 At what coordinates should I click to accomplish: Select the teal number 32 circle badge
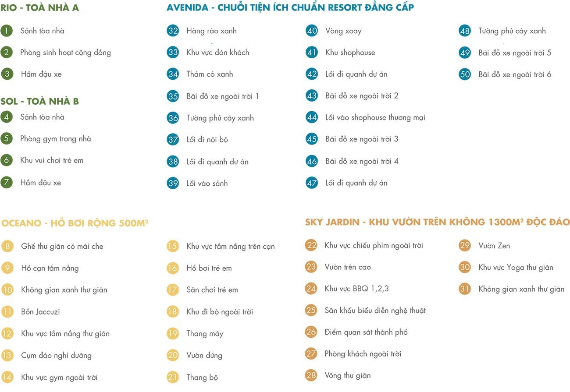click(173, 31)
